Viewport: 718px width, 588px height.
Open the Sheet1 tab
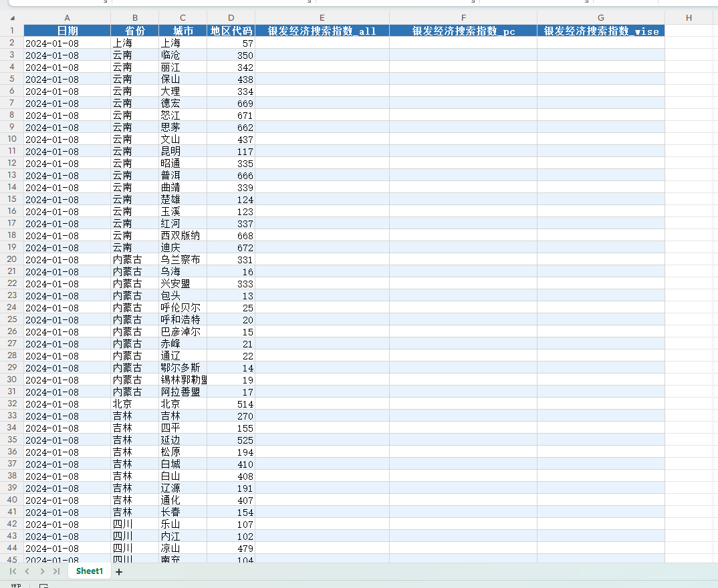(x=90, y=571)
